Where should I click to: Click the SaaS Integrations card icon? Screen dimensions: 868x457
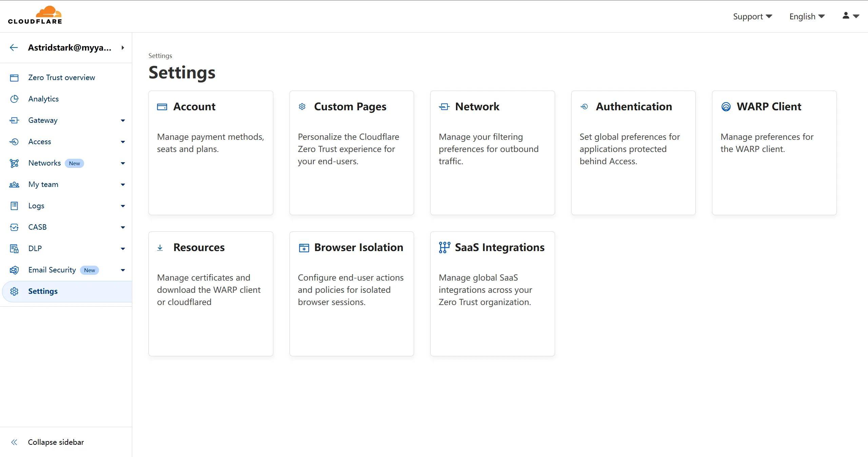coord(444,248)
